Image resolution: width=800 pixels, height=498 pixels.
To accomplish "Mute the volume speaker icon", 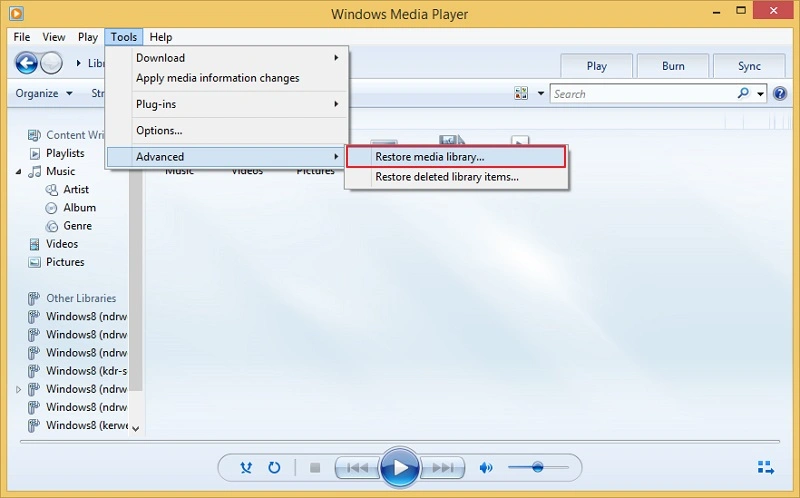I will (x=486, y=467).
